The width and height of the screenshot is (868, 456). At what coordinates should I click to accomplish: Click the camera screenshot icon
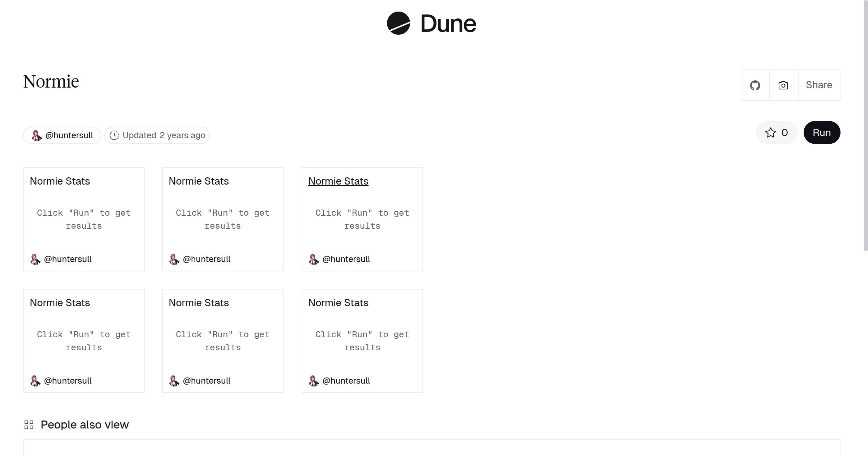click(783, 85)
